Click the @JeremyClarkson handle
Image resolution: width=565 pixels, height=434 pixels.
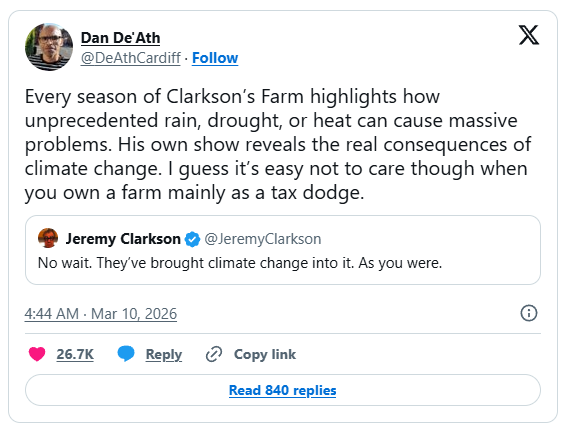click(263, 239)
